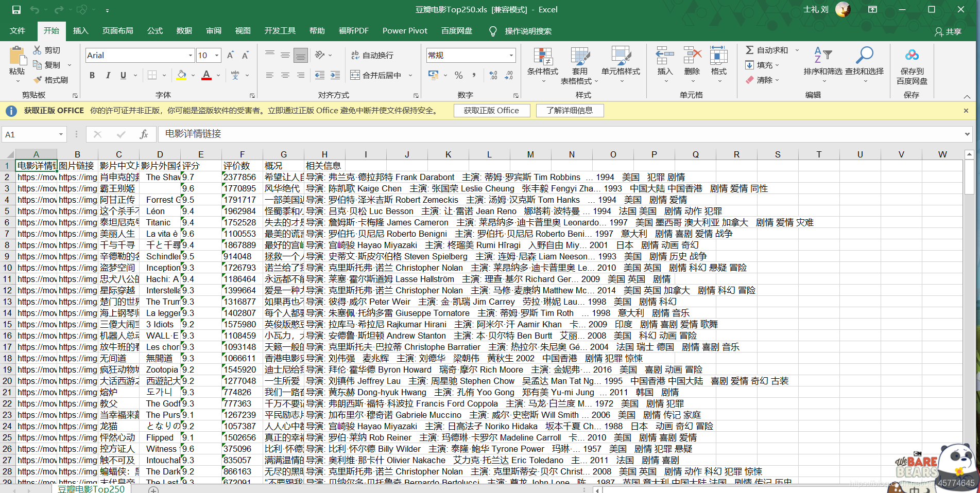The width and height of the screenshot is (980, 493).
Task: Click the Undo arrow icon
Action: tap(35, 10)
